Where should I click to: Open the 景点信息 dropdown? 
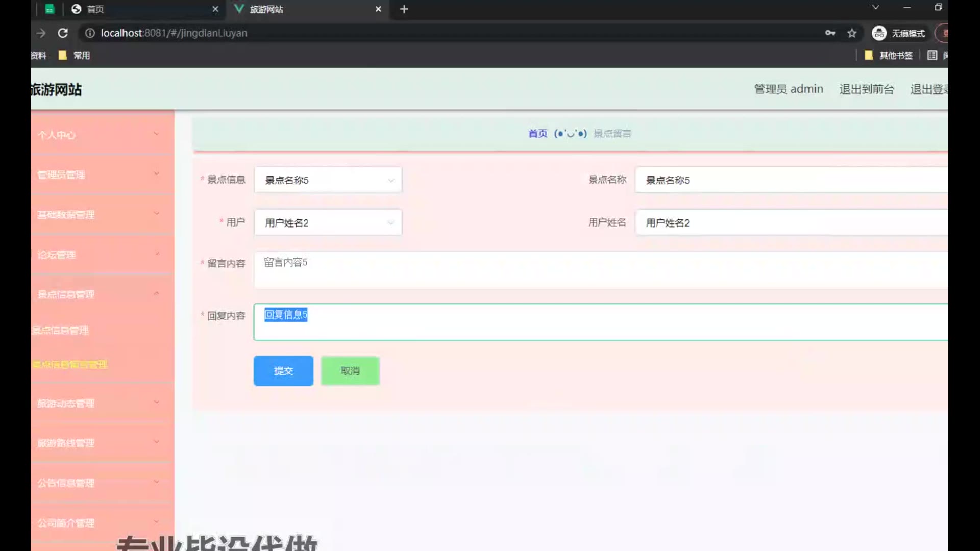tap(328, 180)
